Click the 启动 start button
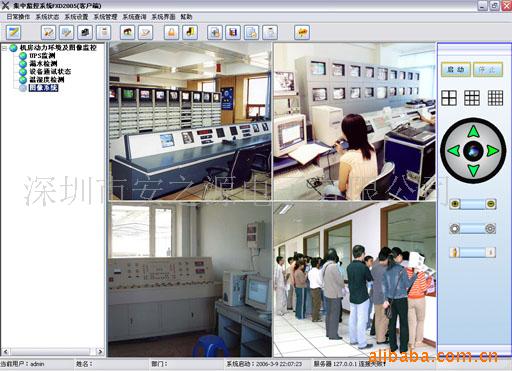The width and height of the screenshot is (512, 371). click(x=456, y=69)
